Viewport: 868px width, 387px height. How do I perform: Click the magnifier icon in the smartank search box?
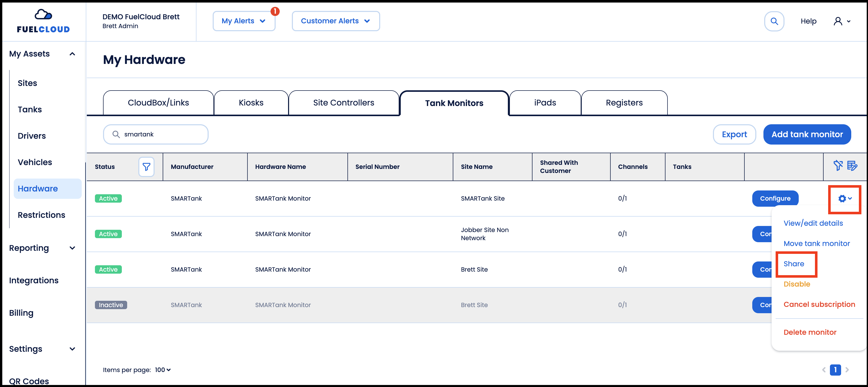116,134
